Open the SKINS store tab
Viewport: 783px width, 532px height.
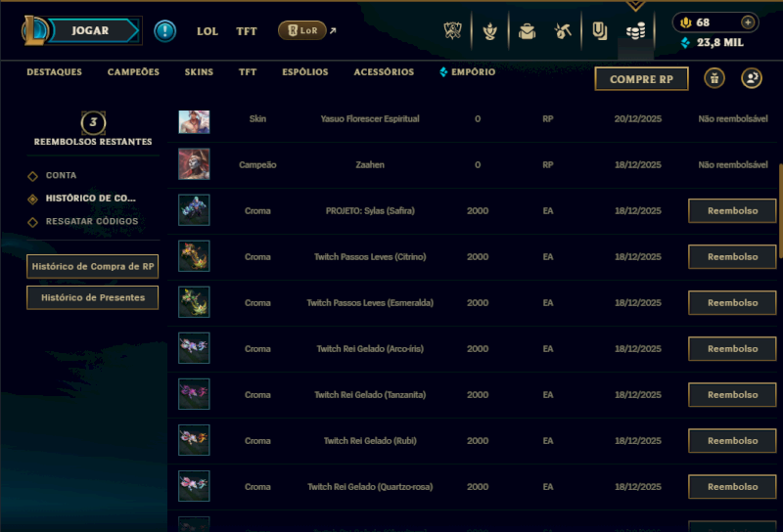click(199, 71)
